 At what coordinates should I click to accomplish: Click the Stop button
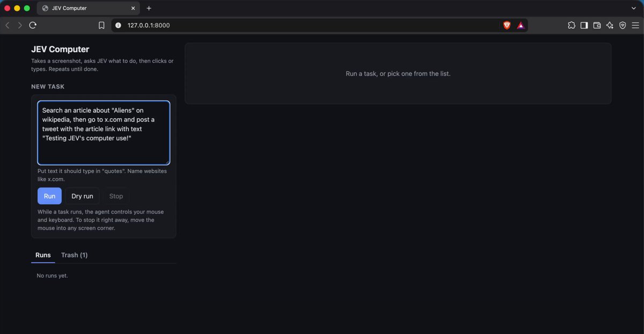coord(116,196)
